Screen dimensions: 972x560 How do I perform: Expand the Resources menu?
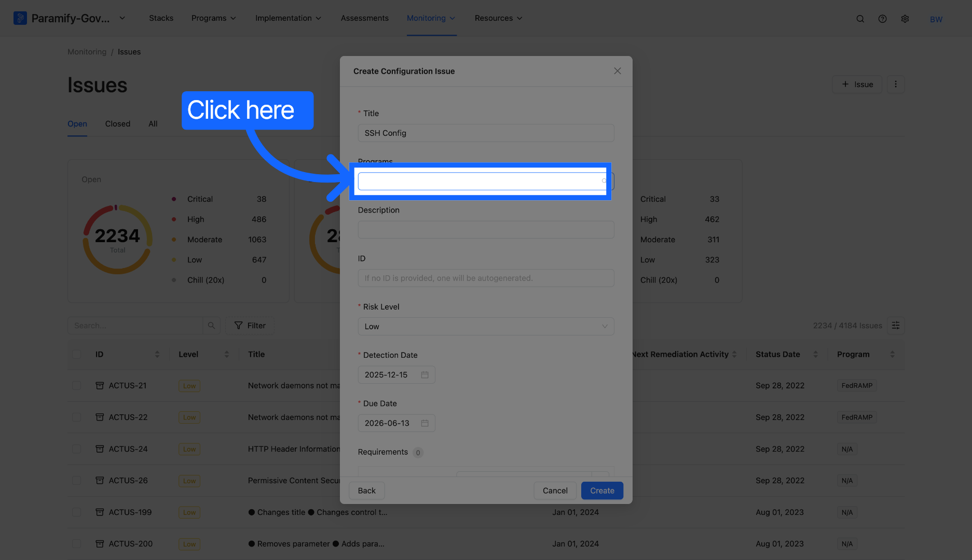(x=498, y=18)
